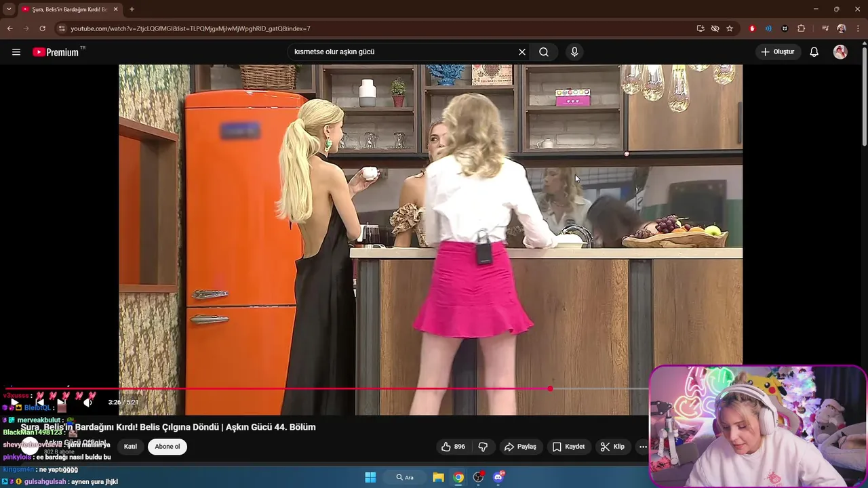Open Chrome profile avatar

tap(842, 28)
